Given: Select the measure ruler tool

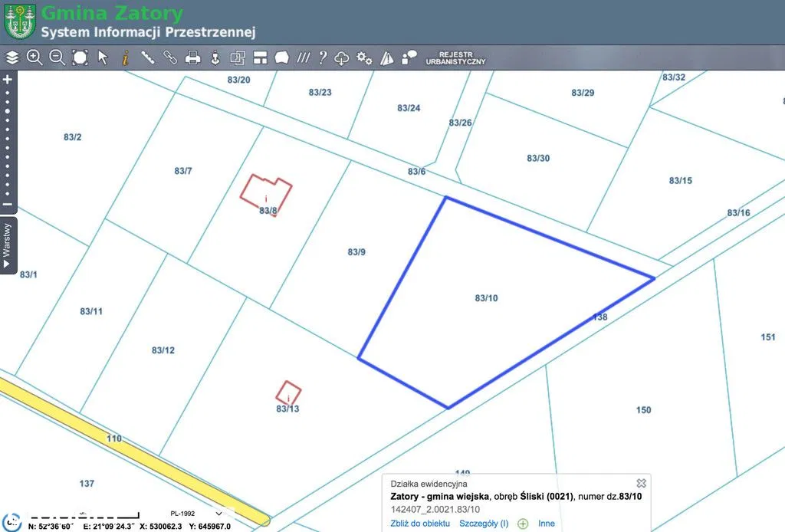Looking at the screenshot, I should (147, 57).
